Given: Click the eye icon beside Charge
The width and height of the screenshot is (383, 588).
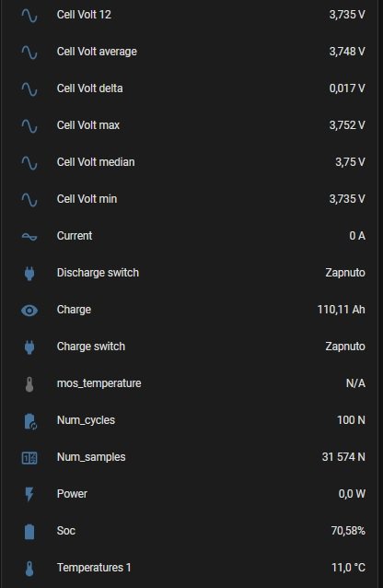Looking at the screenshot, I should point(29,310).
